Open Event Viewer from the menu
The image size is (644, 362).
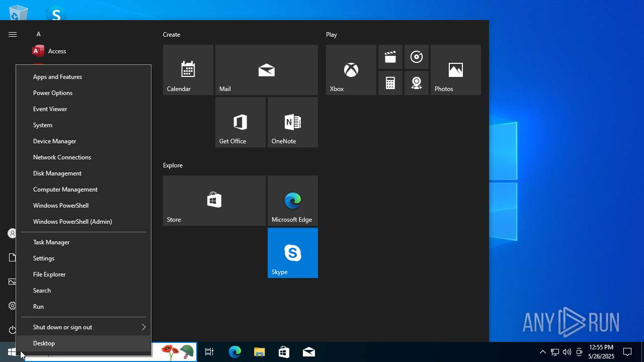[x=84, y=109]
